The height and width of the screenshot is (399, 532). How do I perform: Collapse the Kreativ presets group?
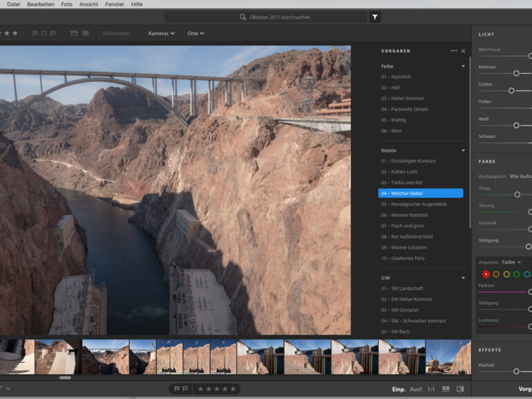point(464,150)
